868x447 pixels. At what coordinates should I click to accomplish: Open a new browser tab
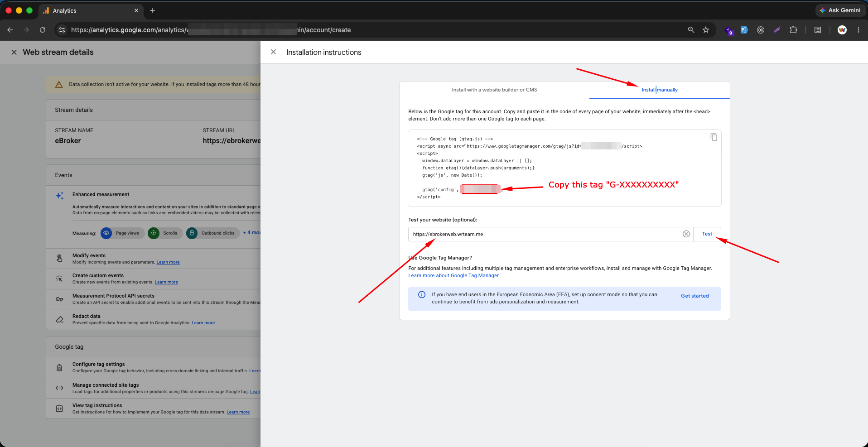tap(153, 10)
